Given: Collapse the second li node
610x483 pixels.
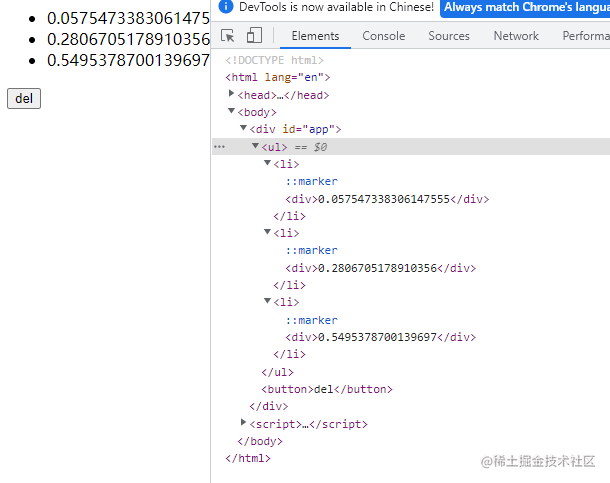Looking at the screenshot, I should [267, 232].
